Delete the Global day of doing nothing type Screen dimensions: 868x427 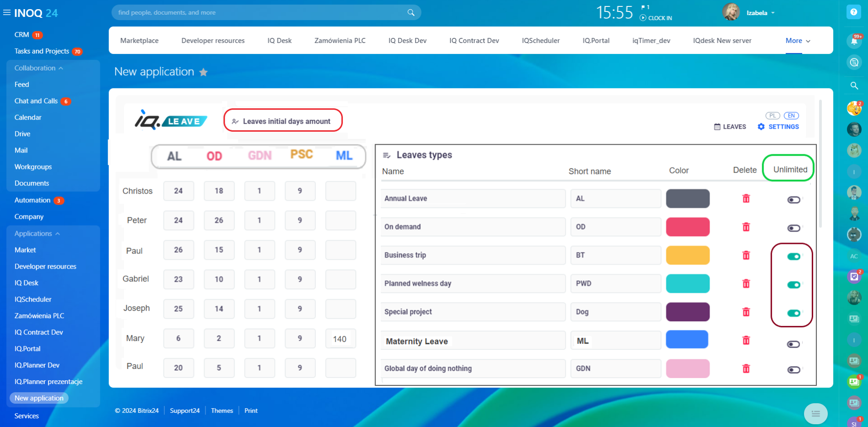(746, 368)
